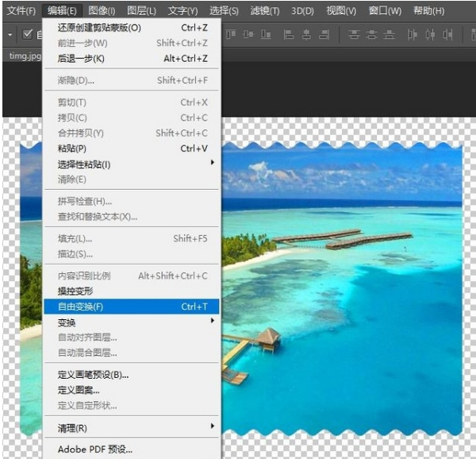Click the overwater bungalow in the canvas image
The height and width of the screenshot is (459, 476).
[x=268, y=338]
